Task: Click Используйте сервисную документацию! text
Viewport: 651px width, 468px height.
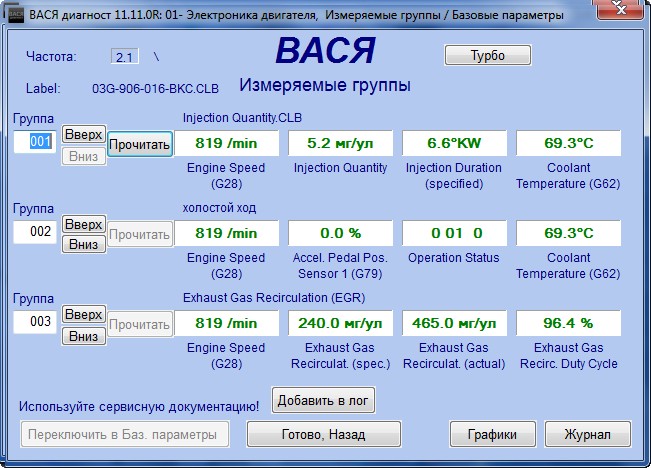Action: [x=139, y=407]
